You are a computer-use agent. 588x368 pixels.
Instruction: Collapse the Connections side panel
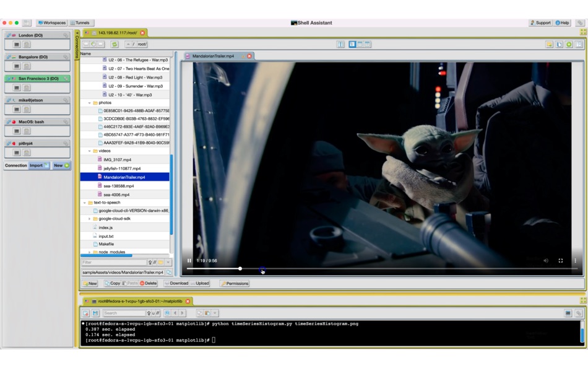tap(77, 45)
